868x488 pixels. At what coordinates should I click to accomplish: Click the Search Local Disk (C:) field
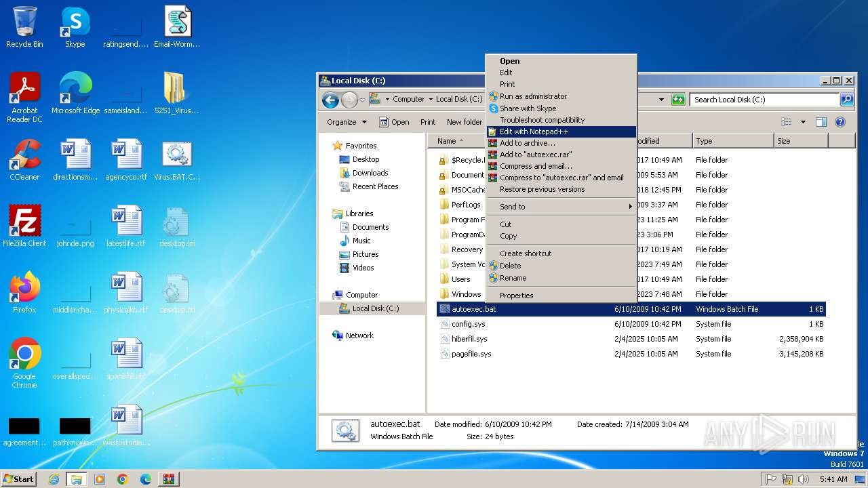pos(765,100)
